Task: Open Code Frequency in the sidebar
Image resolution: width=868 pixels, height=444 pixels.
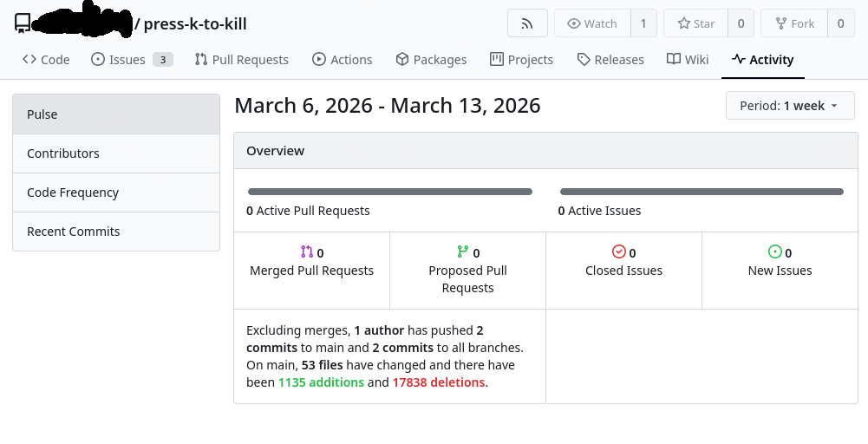Action: 116,193
